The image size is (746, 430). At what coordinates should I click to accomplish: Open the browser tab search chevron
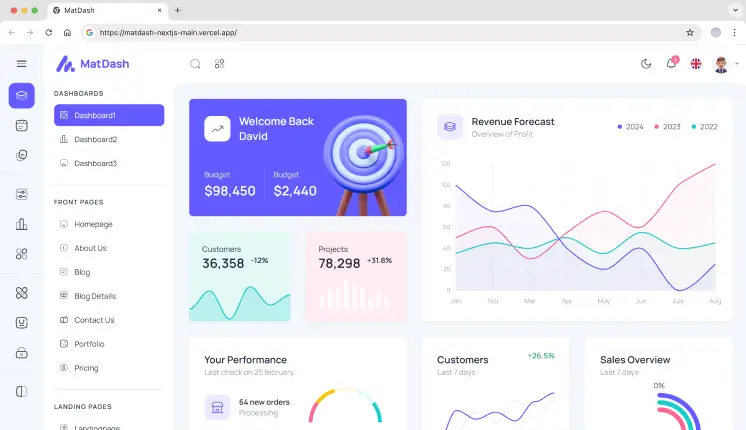(733, 10)
